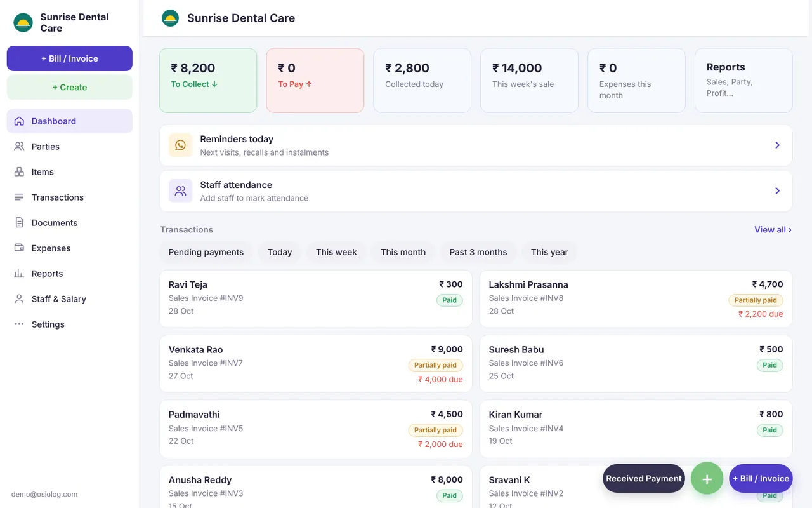The image size is (812, 508).
Task: Click the staff attendance people icon
Action: 180,191
